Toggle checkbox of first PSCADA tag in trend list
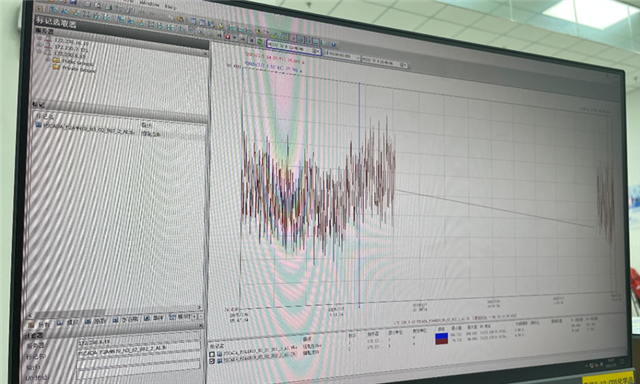Viewport: 640px width, 384px height. pyautogui.click(x=212, y=354)
